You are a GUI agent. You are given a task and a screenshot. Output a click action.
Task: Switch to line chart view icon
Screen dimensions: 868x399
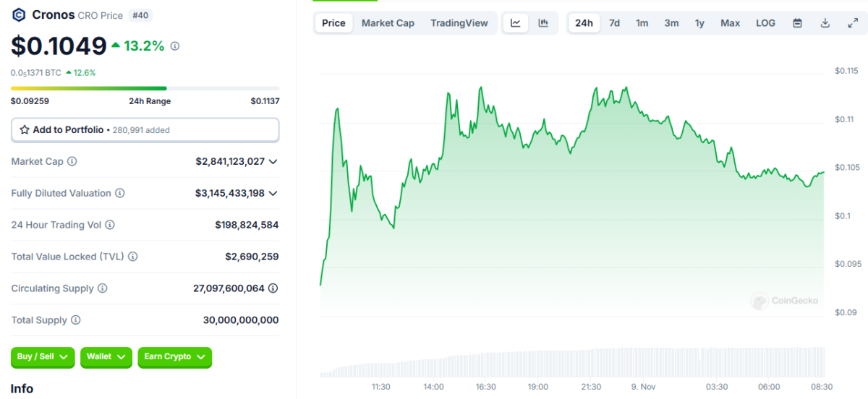tap(515, 23)
